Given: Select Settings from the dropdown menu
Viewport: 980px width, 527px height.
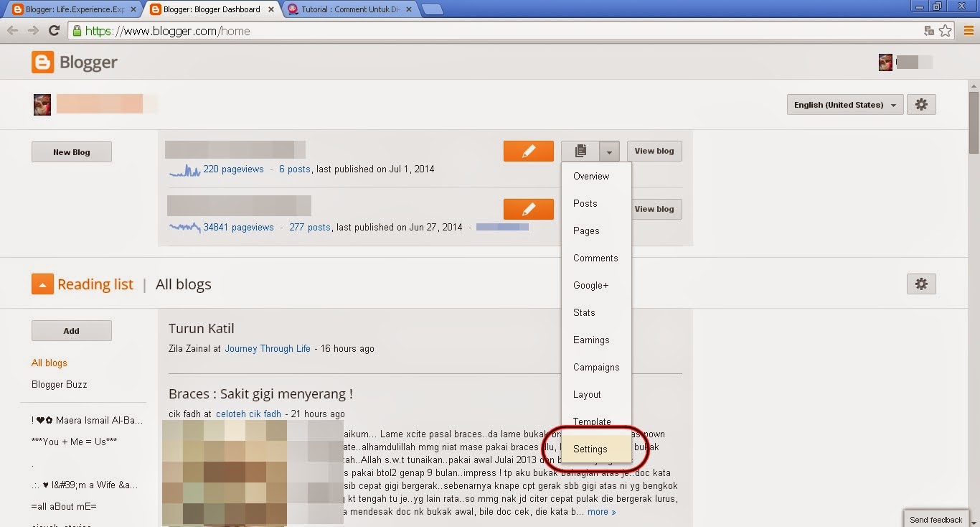Looking at the screenshot, I should click(596, 449).
